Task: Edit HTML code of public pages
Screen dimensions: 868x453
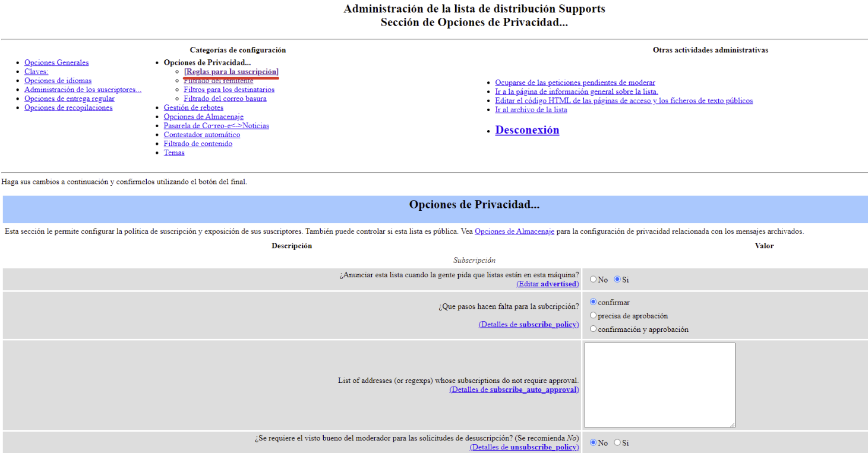Action: [624, 101]
